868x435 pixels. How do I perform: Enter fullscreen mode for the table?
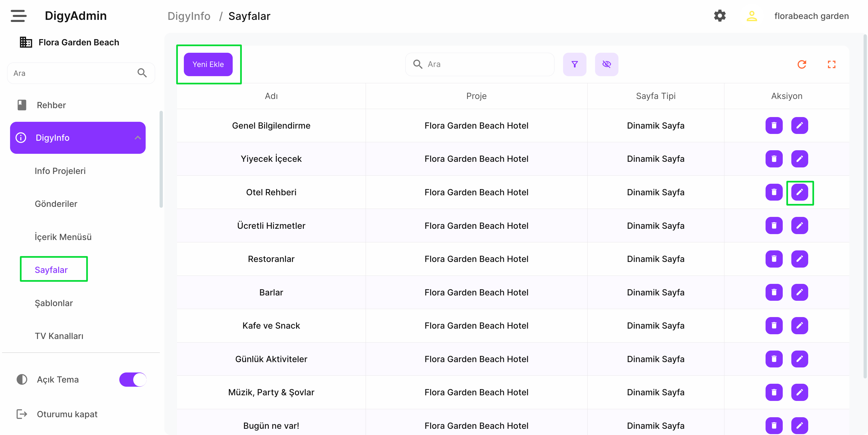coord(831,64)
